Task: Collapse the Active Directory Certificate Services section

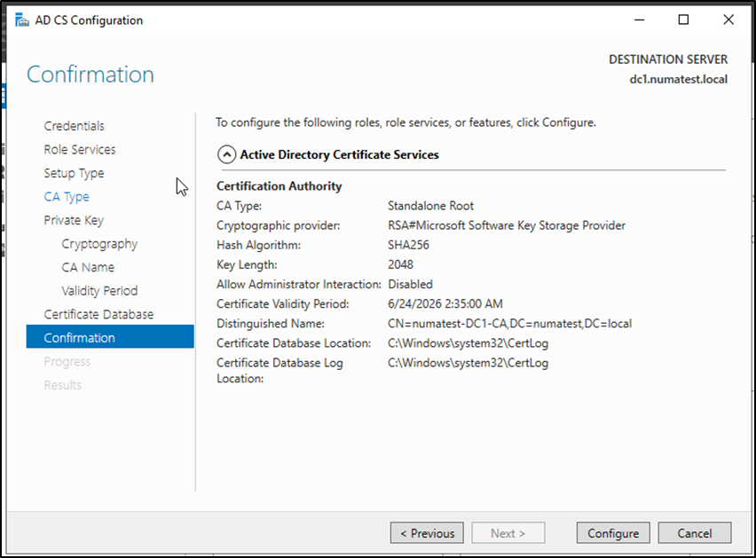Action: 227,154
